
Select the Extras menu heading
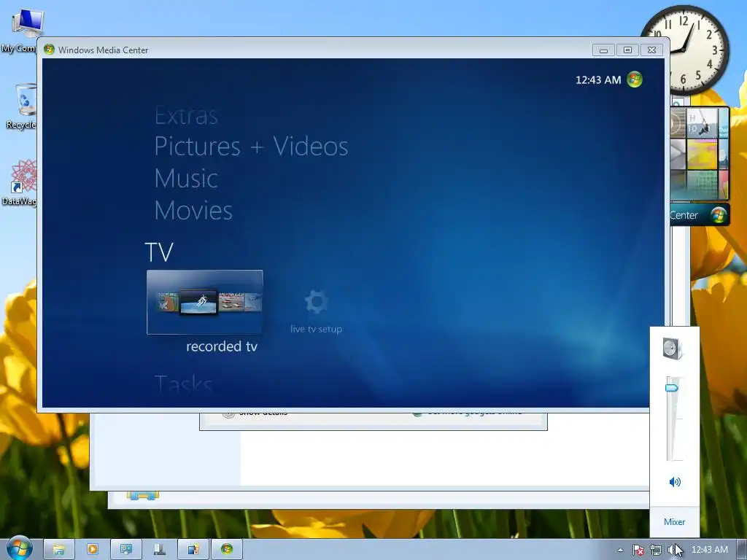point(186,115)
